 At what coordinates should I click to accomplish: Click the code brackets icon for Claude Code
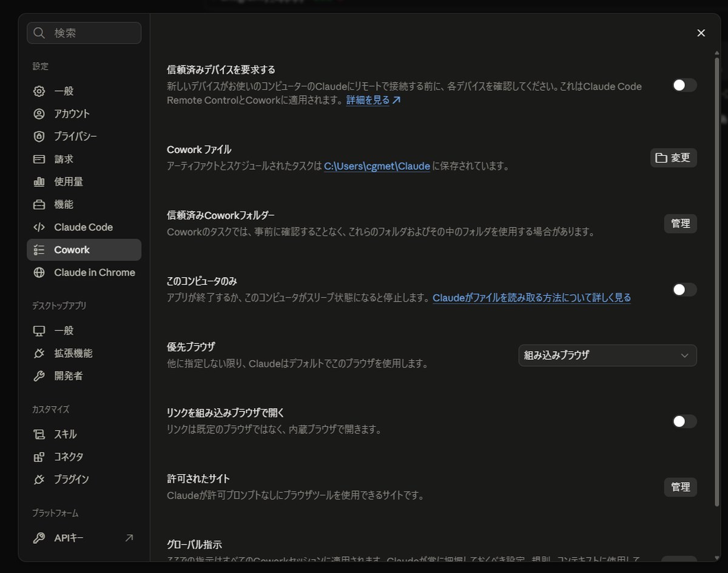coord(39,227)
